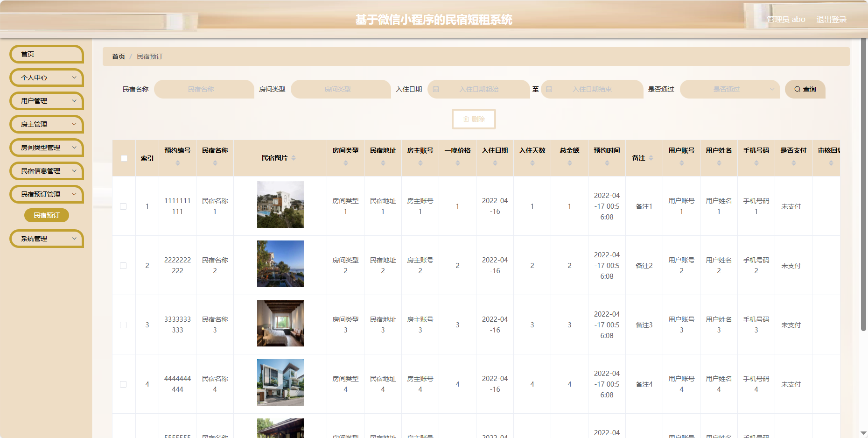The image size is (868, 438).
Task: Toggle the select-all checkbox in table header
Action: pyautogui.click(x=124, y=158)
